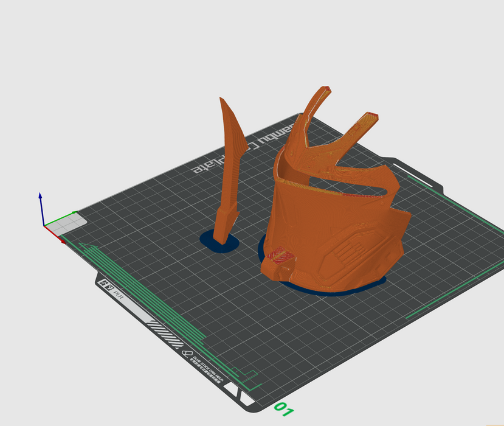Click the light gray origin corner rectangle

coord(66,223)
